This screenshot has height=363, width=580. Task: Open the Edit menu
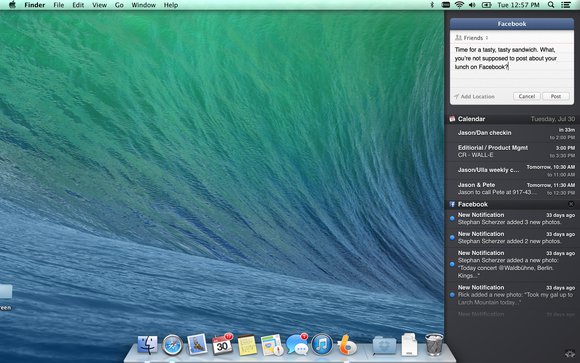[x=78, y=5]
